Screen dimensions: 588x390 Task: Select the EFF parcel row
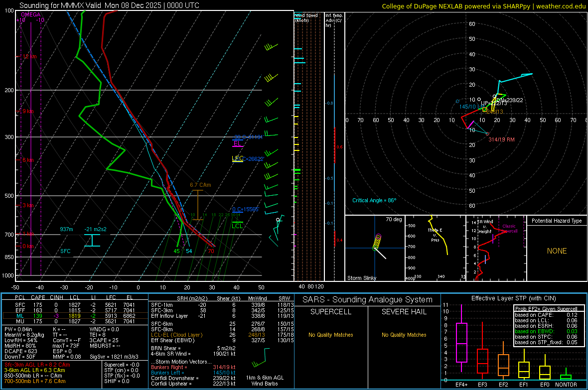point(75,310)
